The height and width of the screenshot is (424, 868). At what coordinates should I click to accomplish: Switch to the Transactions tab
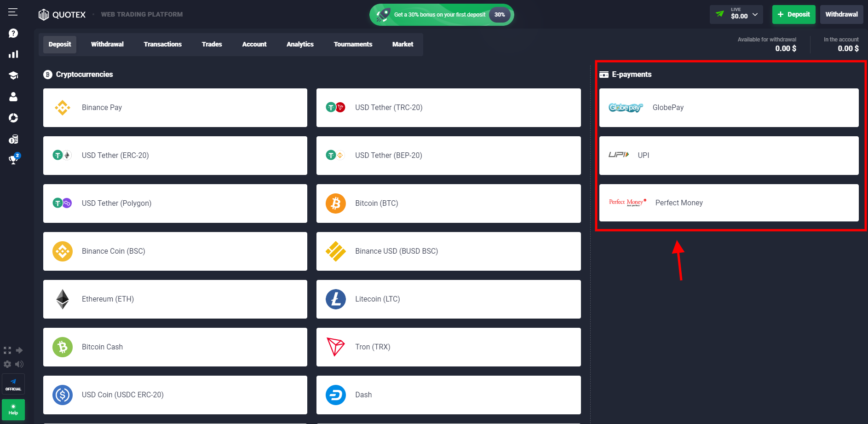tap(163, 44)
